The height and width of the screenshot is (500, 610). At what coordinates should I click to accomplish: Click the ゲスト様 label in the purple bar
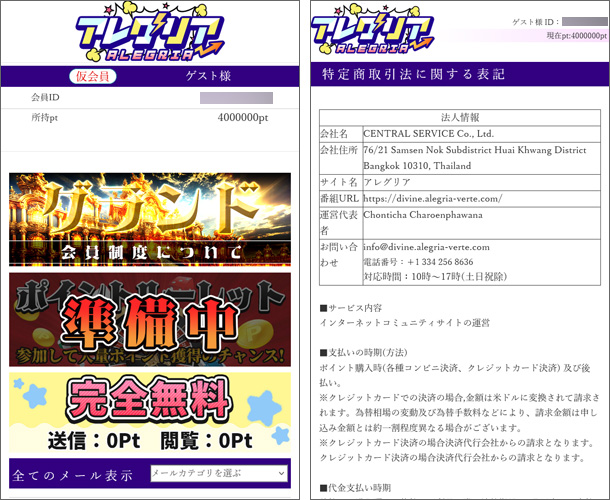210,77
